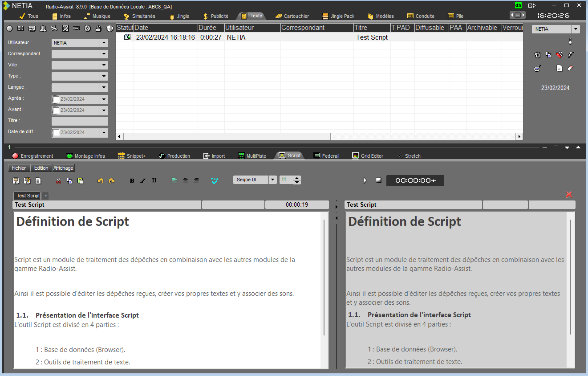The image size is (588, 376).
Task: Click the airplane filter icon
Action: (54, 29)
